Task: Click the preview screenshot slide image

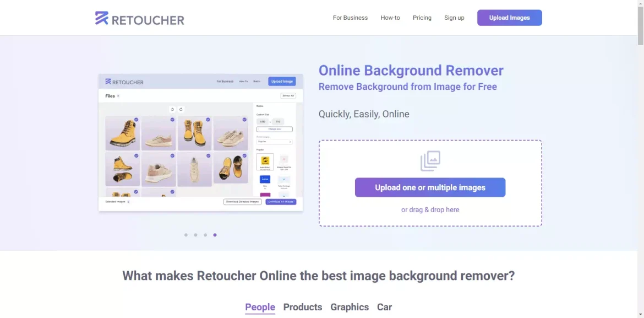Action: [x=200, y=143]
